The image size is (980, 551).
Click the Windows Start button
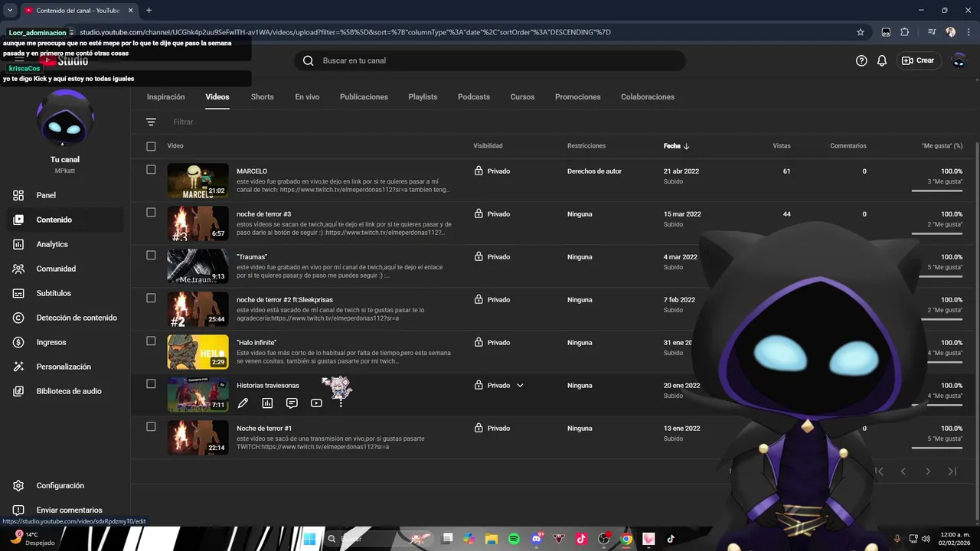click(x=309, y=539)
